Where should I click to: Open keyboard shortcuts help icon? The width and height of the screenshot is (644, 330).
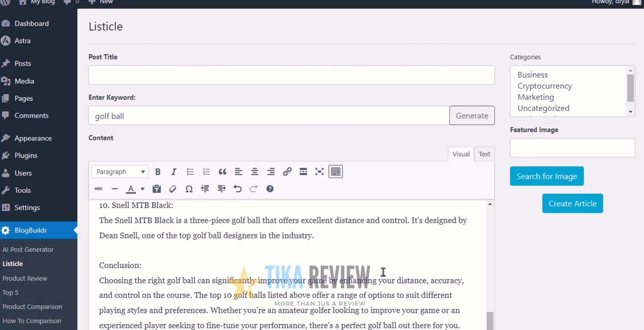[270, 189]
